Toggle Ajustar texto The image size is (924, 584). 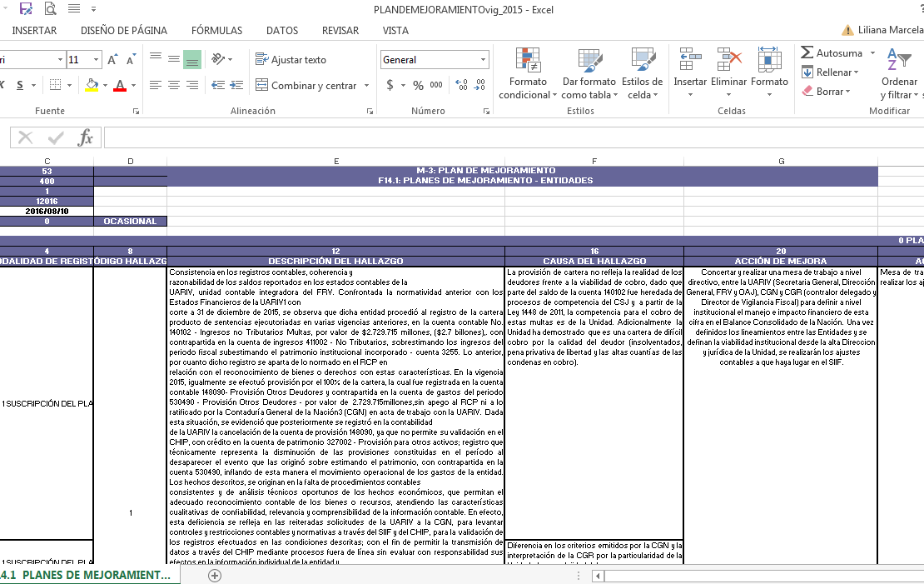291,60
